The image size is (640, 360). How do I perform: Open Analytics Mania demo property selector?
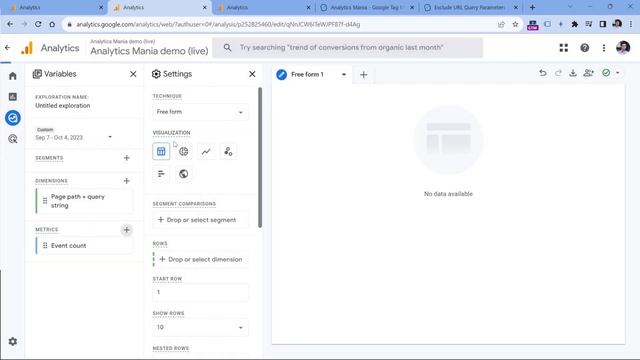tap(149, 48)
